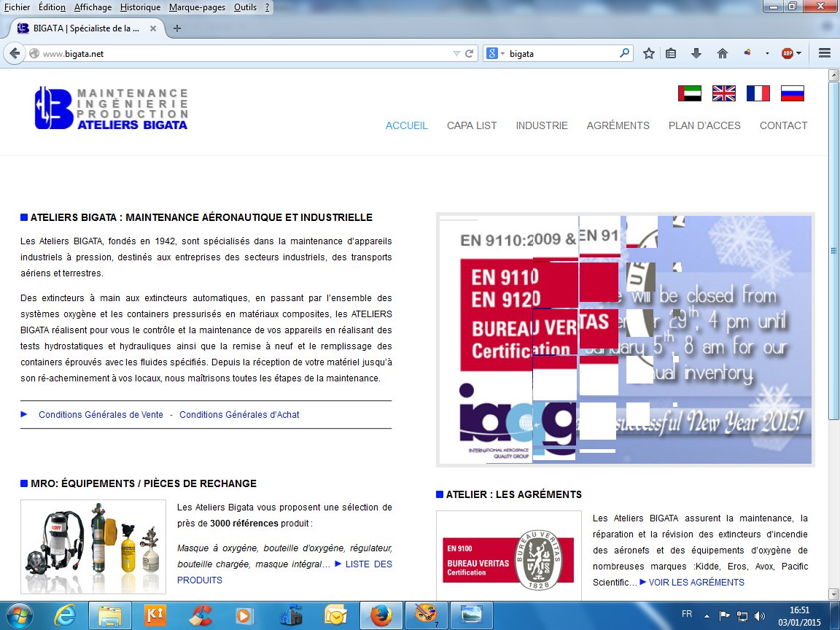The image size is (840, 630).
Task: Open the Firefox hamburger menu
Action: (825, 53)
